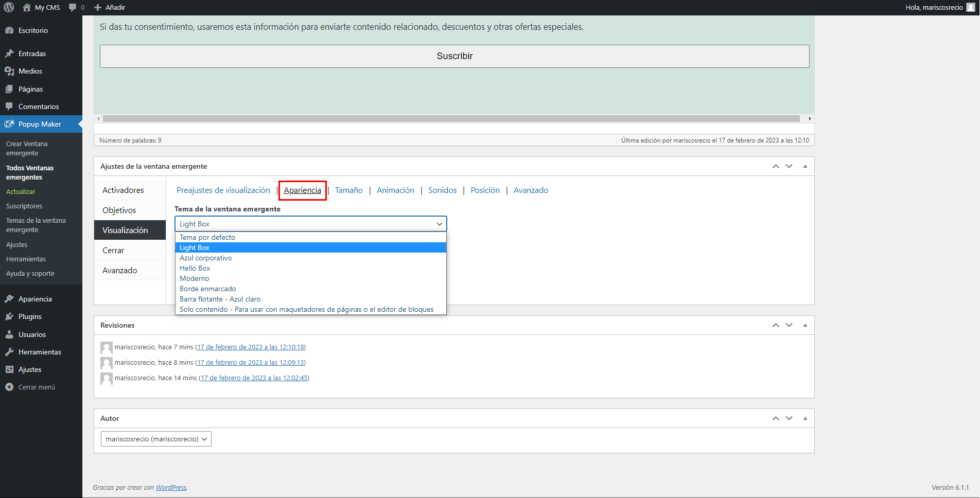Move Revisiones panel down with arrow
Image resolution: width=980 pixels, height=498 pixels.
point(789,325)
